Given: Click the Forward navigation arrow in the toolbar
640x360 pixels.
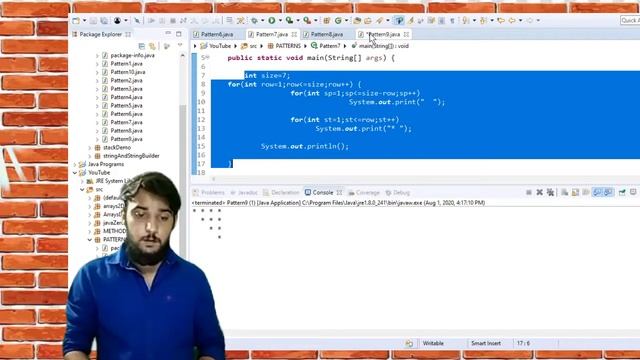Looking at the screenshot, I should [x=529, y=20].
